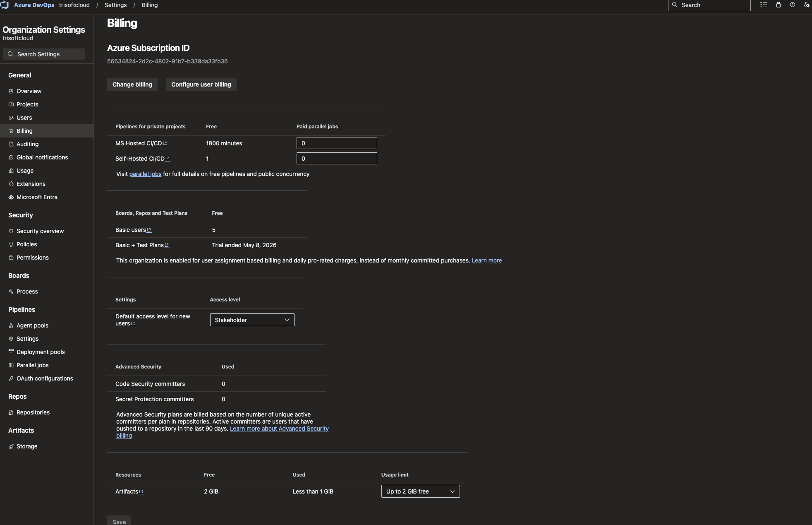Open the user settings icon

(x=807, y=5)
